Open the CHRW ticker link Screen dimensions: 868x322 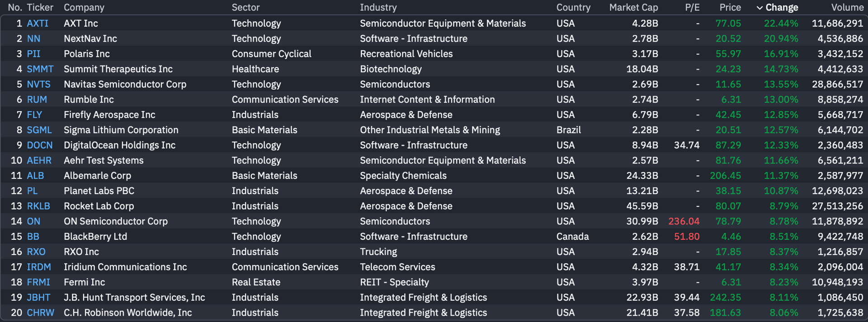(40, 313)
